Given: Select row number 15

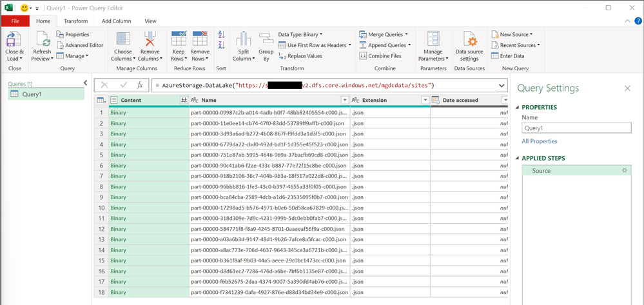Looking at the screenshot, I should tap(101, 261).
